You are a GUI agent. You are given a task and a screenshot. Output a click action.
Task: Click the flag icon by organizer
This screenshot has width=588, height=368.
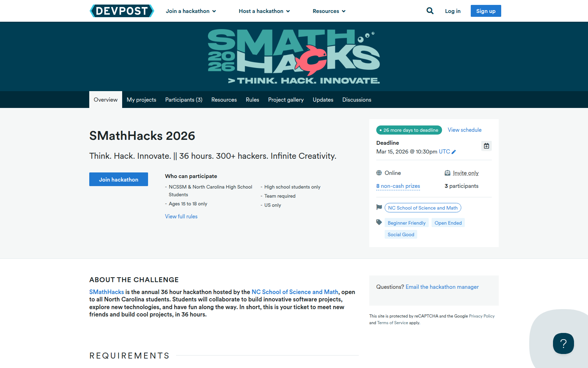[379, 207]
